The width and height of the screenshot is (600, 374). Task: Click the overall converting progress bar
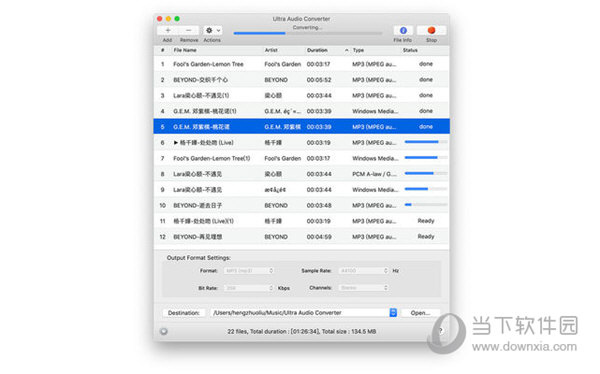(308, 33)
